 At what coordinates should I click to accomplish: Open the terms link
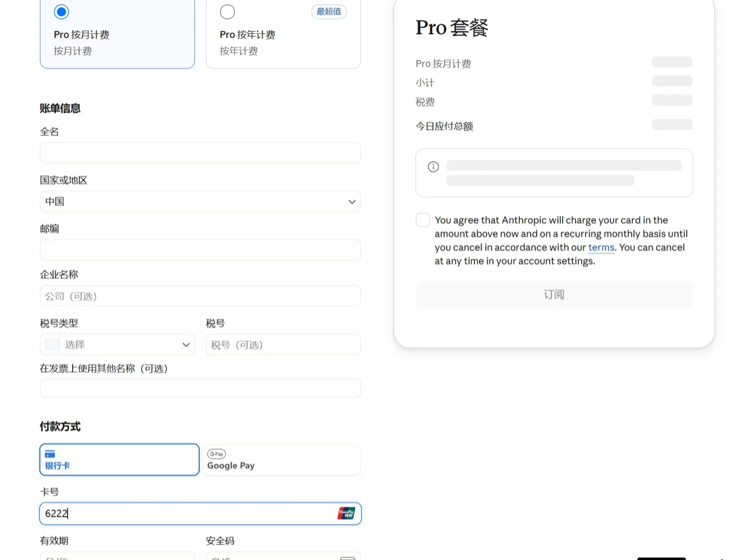click(601, 247)
